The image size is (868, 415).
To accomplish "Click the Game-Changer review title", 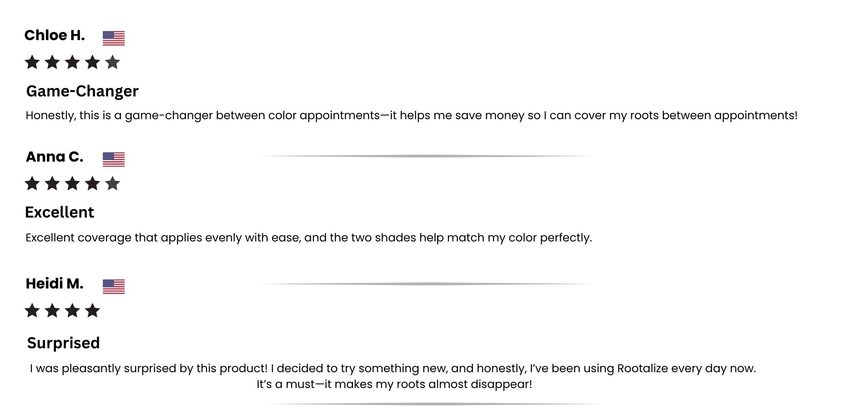I will tap(82, 91).
